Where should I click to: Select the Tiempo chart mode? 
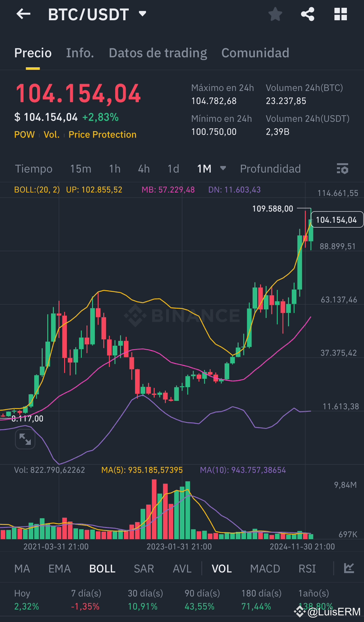33,169
